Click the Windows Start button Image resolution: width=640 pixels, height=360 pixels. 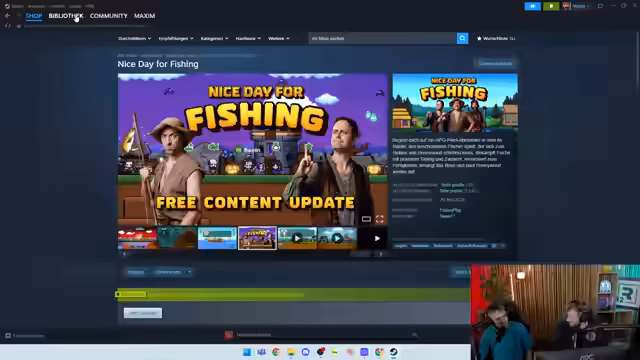click(x=247, y=352)
